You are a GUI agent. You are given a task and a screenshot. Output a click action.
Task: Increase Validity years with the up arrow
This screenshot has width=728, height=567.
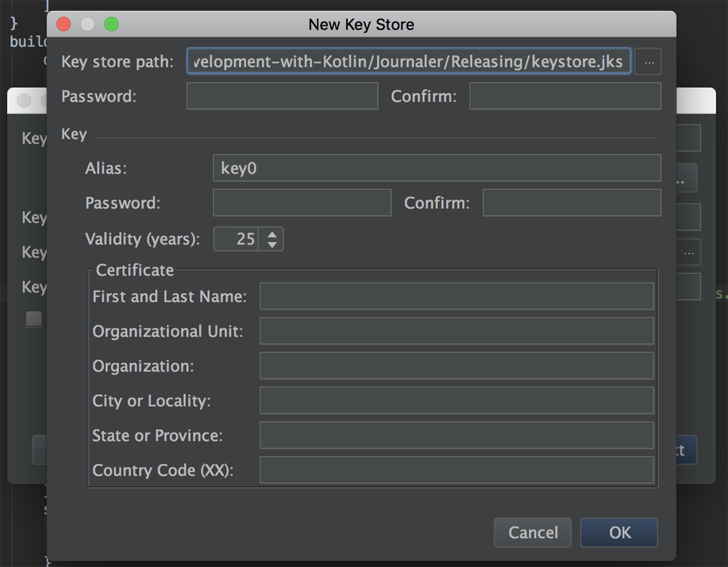[x=272, y=234]
